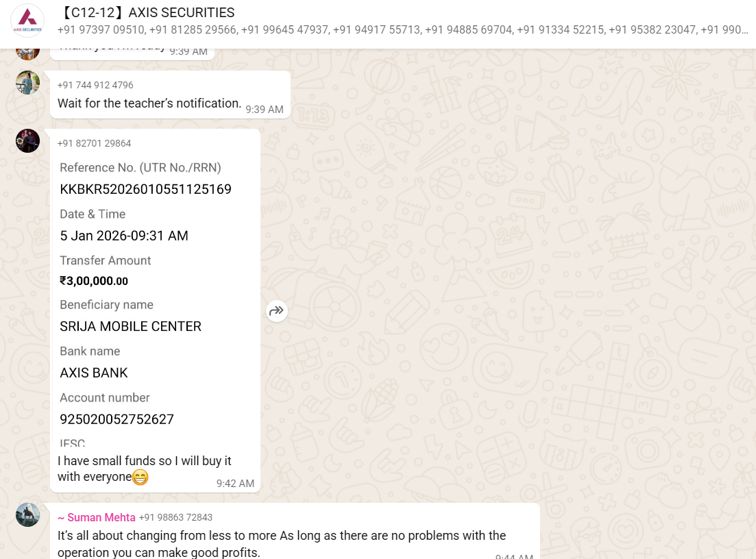
Task: Open the partially hidden avatar at top
Action: 27,54
